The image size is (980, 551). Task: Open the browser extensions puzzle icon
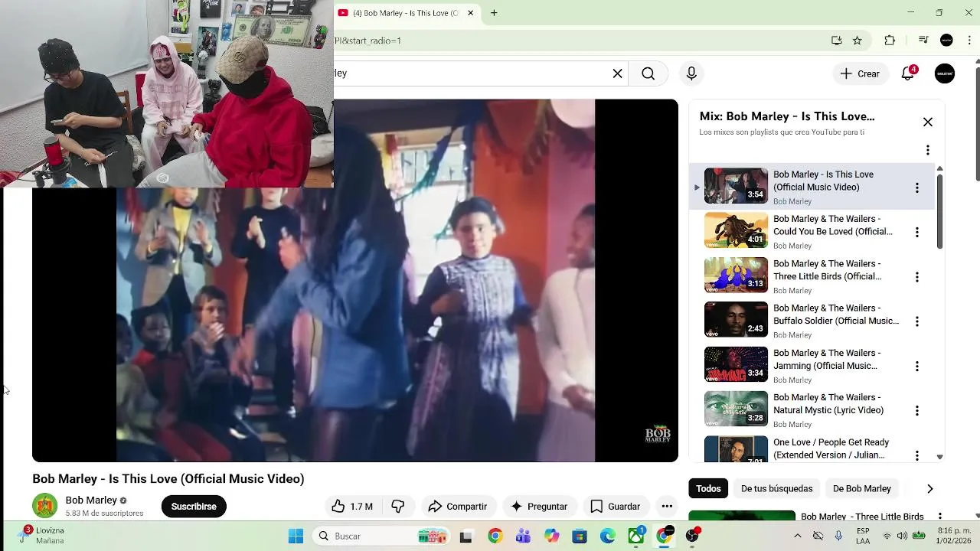tap(890, 41)
